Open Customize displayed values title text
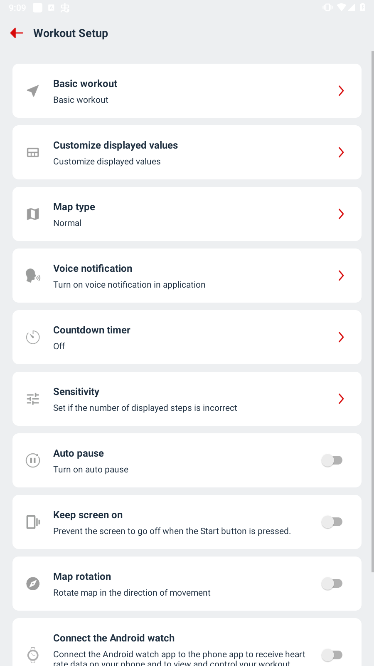This screenshot has height=666, width=374. click(x=115, y=145)
